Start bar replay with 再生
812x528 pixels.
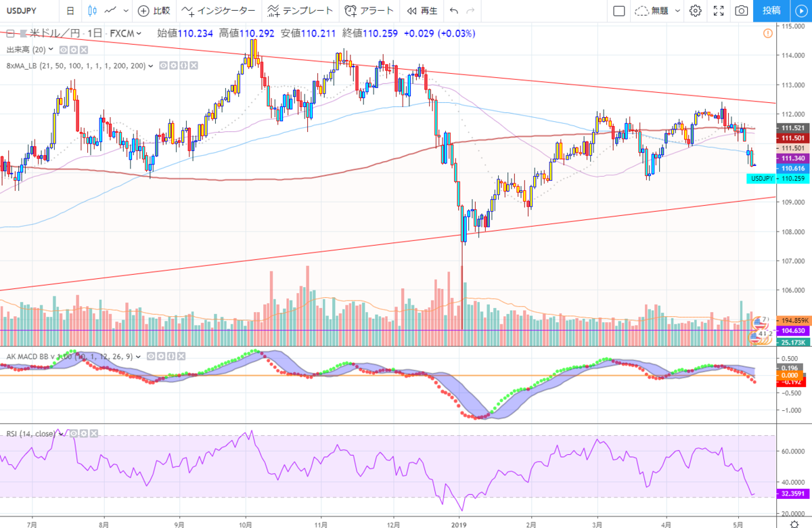[x=422, y=11]
